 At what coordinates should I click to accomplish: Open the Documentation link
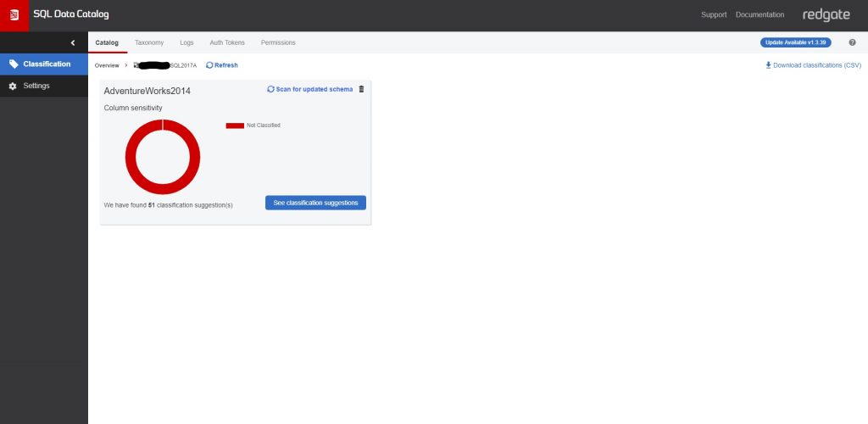pyautogui.click(x=759, y=15)
